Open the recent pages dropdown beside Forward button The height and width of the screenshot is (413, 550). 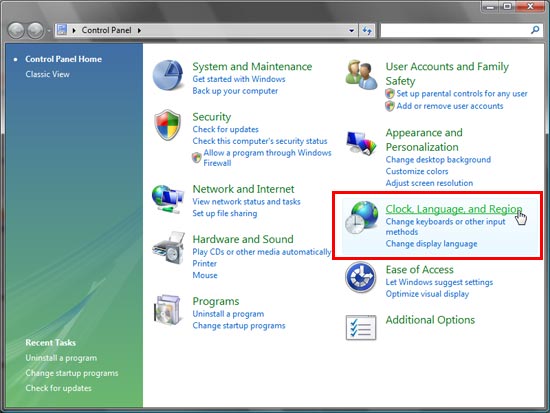(48, 31)
